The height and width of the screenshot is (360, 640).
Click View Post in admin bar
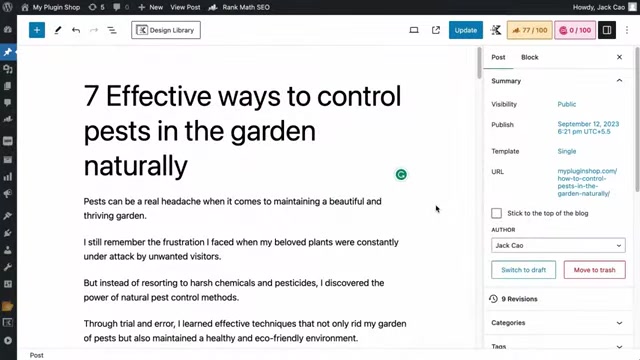click(185, 7)
